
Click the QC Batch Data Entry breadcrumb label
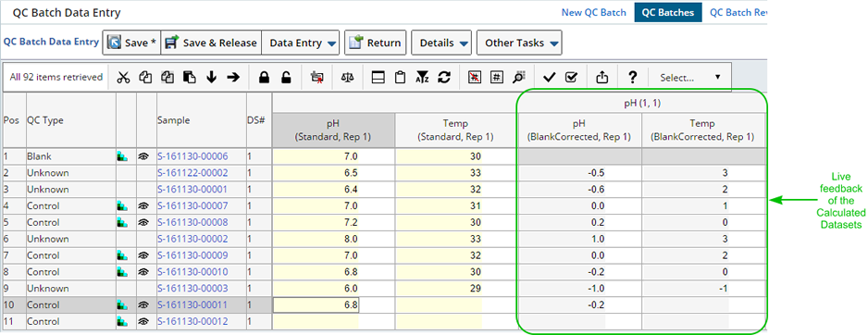tap(52, 42)
